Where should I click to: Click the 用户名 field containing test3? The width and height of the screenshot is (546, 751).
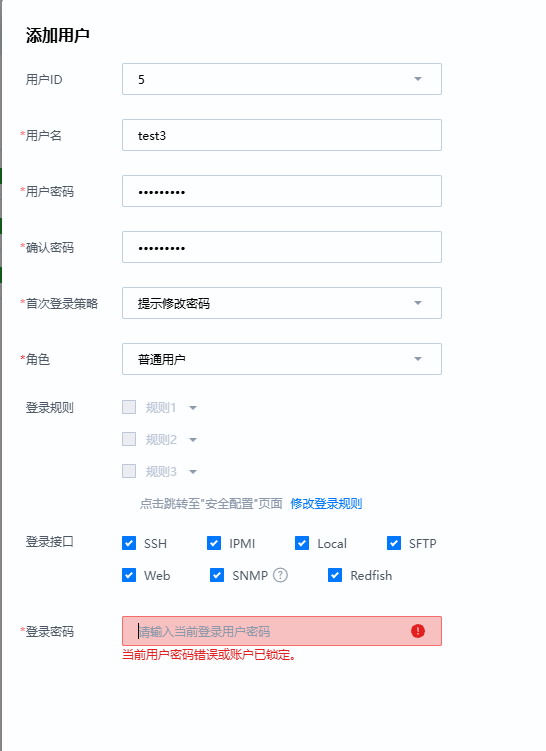point(282,135)
